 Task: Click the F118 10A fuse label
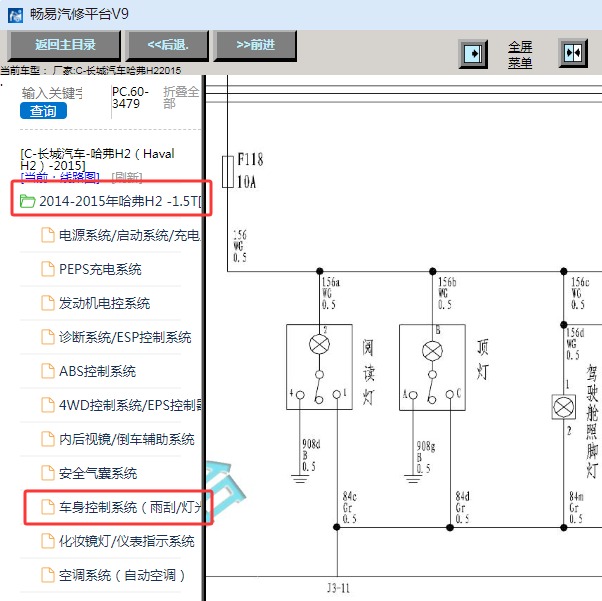click(x=250, y=171)
